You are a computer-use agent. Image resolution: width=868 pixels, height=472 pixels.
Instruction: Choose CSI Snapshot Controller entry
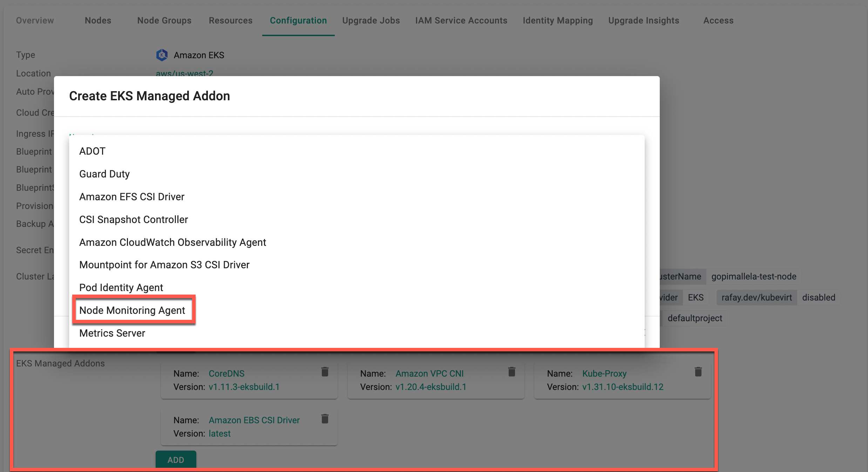(x=134, y=220)
